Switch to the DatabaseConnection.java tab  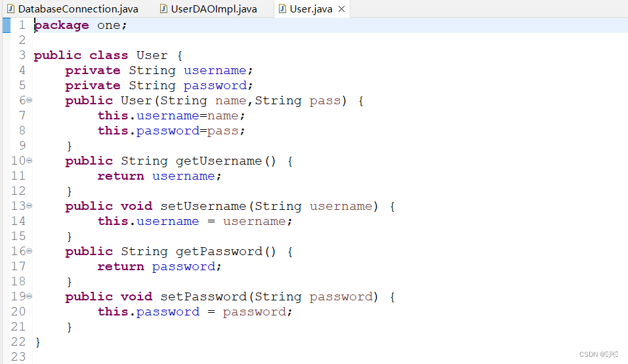point(73,9)
